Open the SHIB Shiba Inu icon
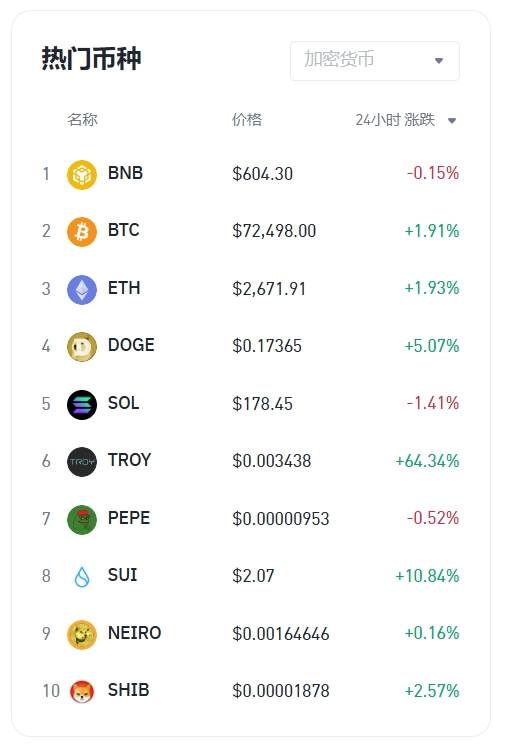This screenshot has height=754, width=505. point(82,691)
